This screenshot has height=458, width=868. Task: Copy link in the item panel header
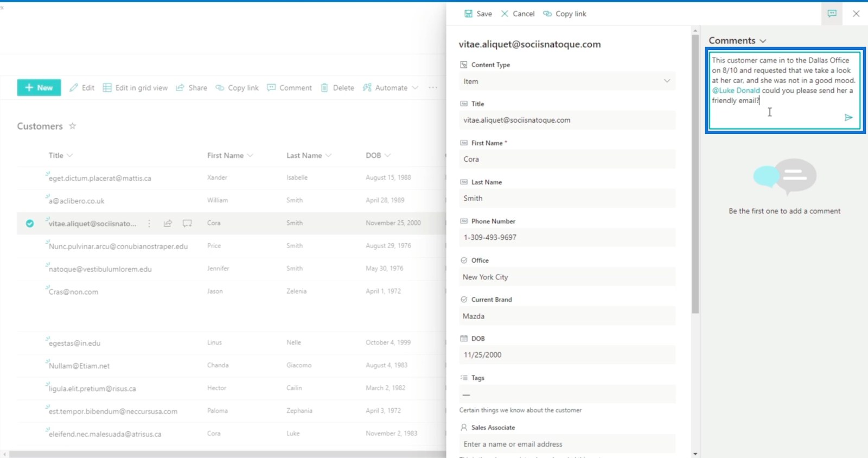pyautogui.click(x=565, y=14)
